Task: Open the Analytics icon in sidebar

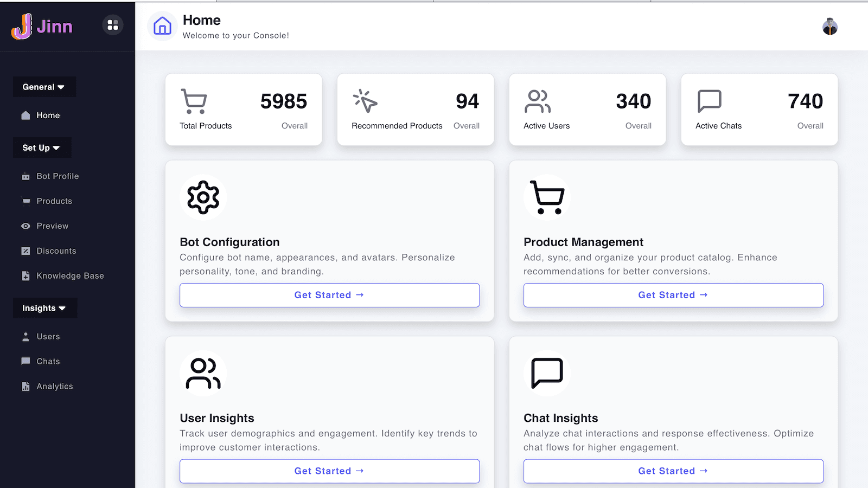Action: pos(25,386)
